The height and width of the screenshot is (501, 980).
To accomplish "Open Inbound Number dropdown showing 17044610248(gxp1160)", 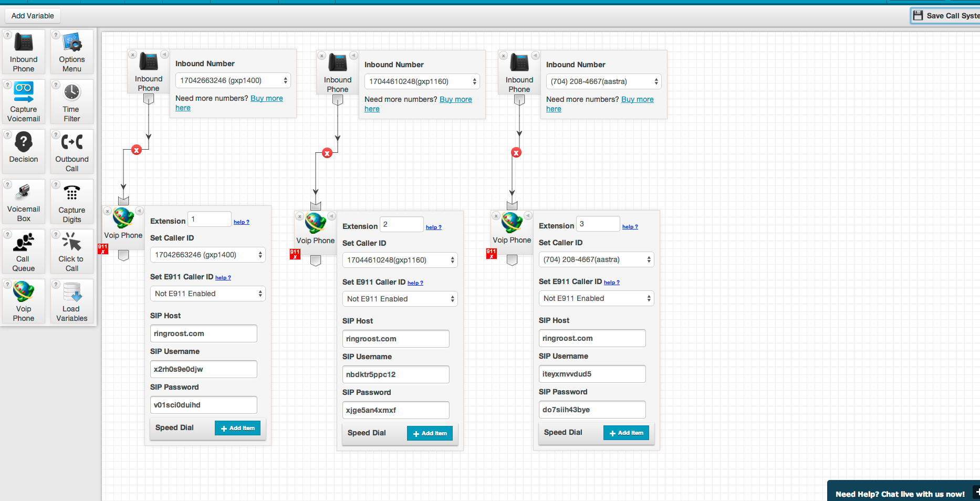I will (x=422, y=81).
